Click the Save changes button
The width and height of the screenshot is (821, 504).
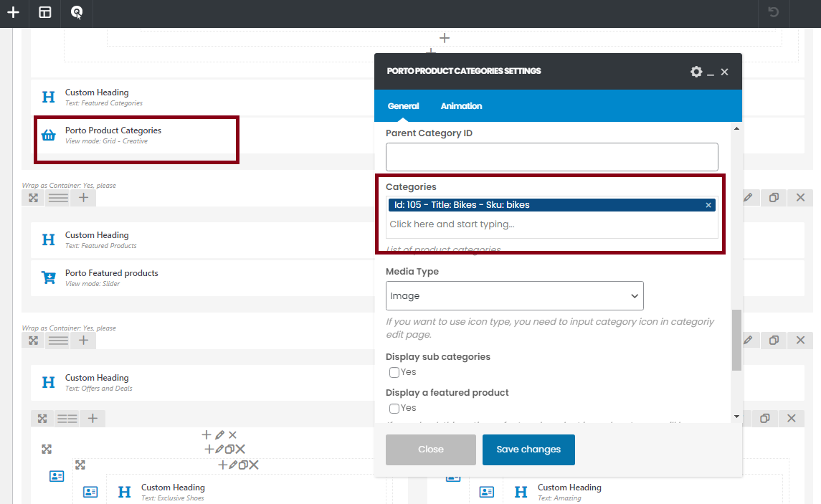click(x=528, y=450)
